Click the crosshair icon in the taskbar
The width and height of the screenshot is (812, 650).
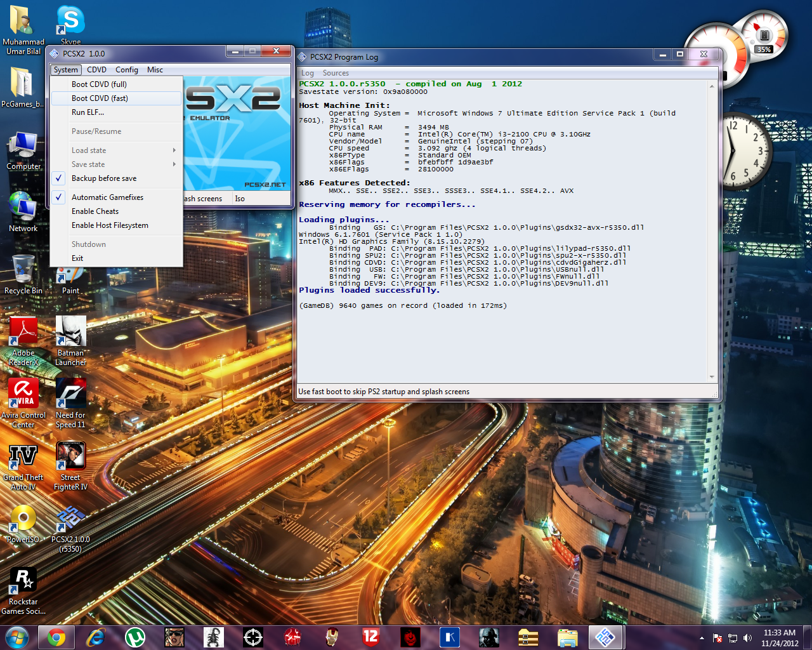pos(252,637)
